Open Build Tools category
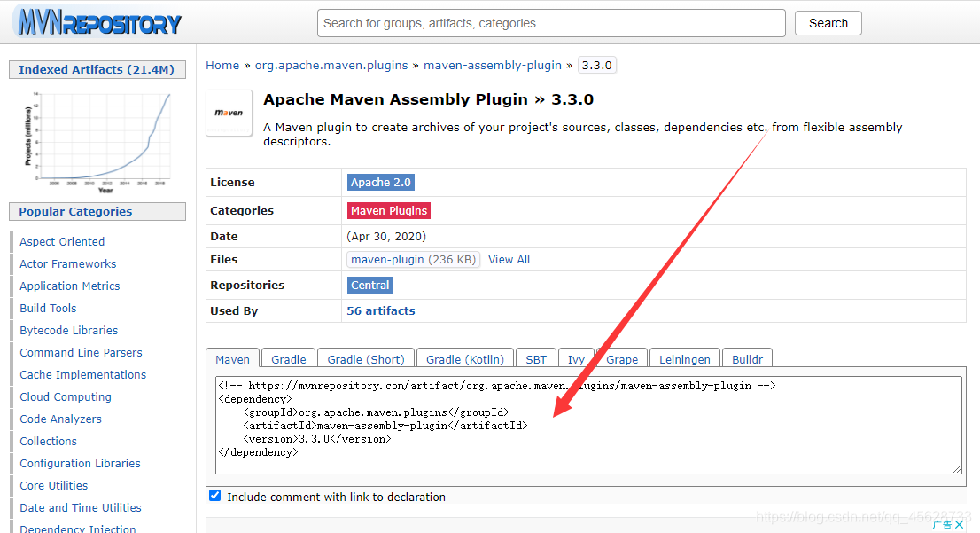Image resolution: width=980 pixels, height=533 pixels. click(x=48, y=308)
